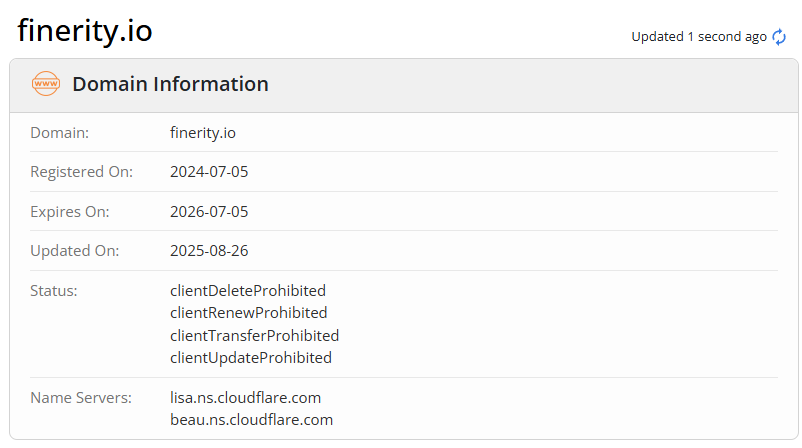The image size is (802, 448).
Task: Click the orange WWW globe icon
Action: [46, 84]
